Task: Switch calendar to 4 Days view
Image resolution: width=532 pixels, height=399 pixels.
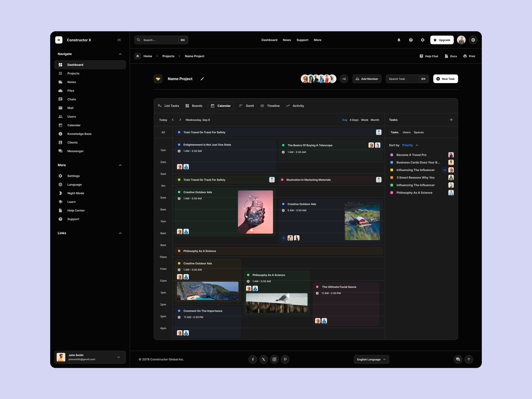Action: pos(354,120)
